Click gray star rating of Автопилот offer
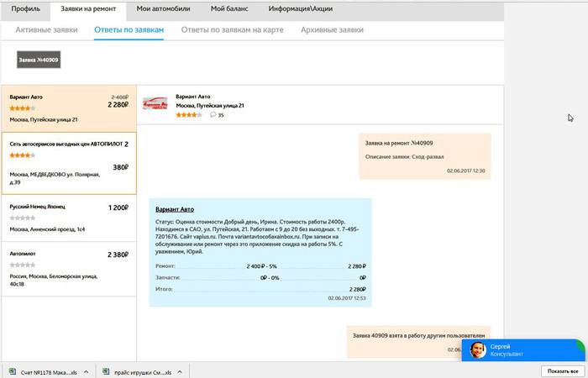588x378 pixels. tap(22, 265)
